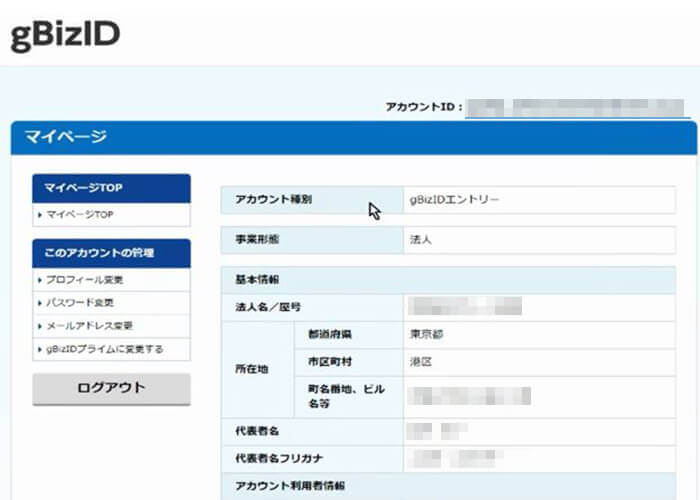Click the gBizID logo
The width and height of the screenshot is (700, 500).
point(65,36)
